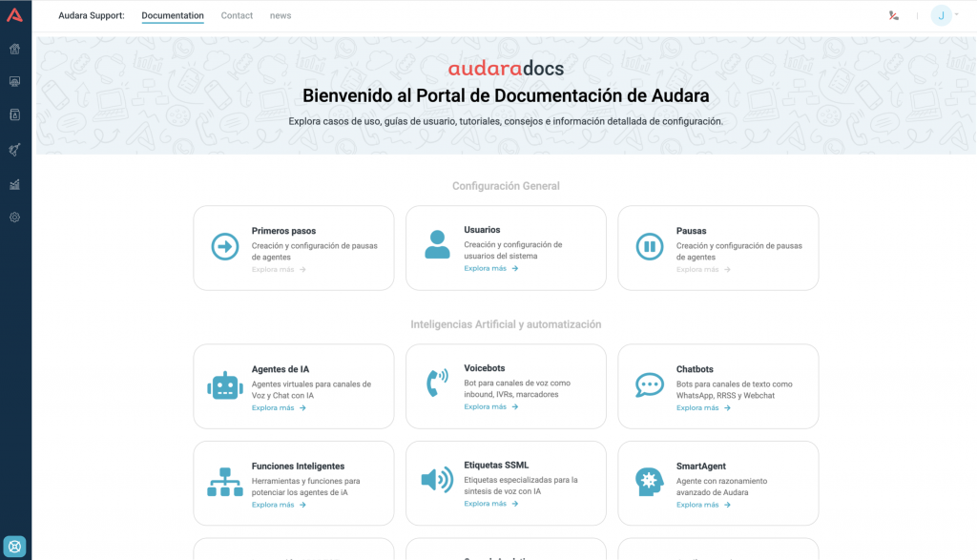Click the Voicebots phone icon

point(437,384)
